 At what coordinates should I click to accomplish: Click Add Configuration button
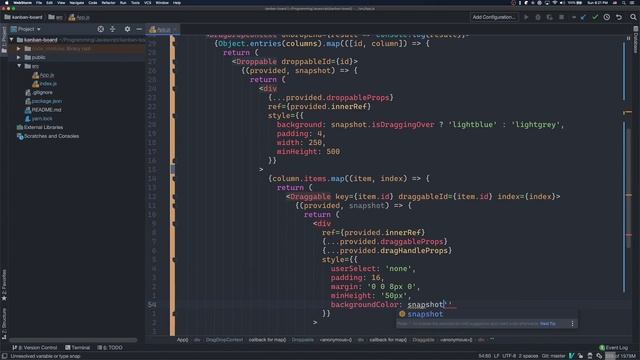point(494,17)
